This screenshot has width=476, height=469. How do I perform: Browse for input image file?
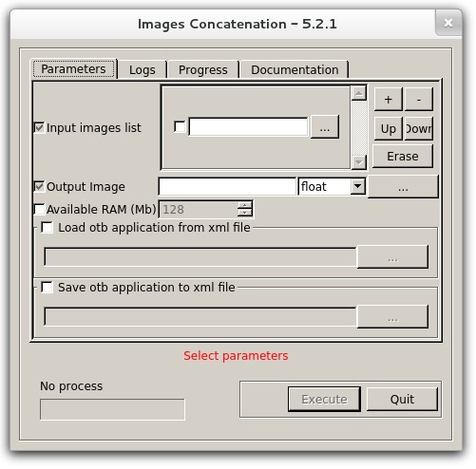pos(325,127)
